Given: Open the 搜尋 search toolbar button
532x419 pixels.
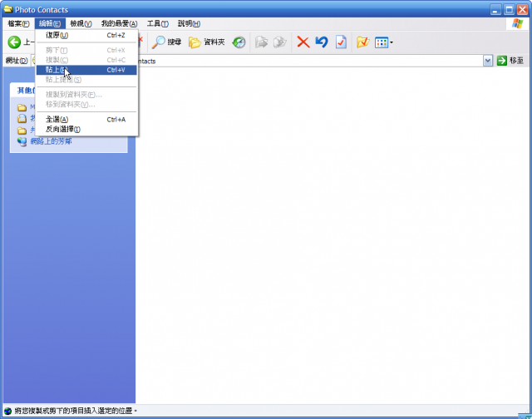Looking at the screenshot, I should click(x=166, y=42).
